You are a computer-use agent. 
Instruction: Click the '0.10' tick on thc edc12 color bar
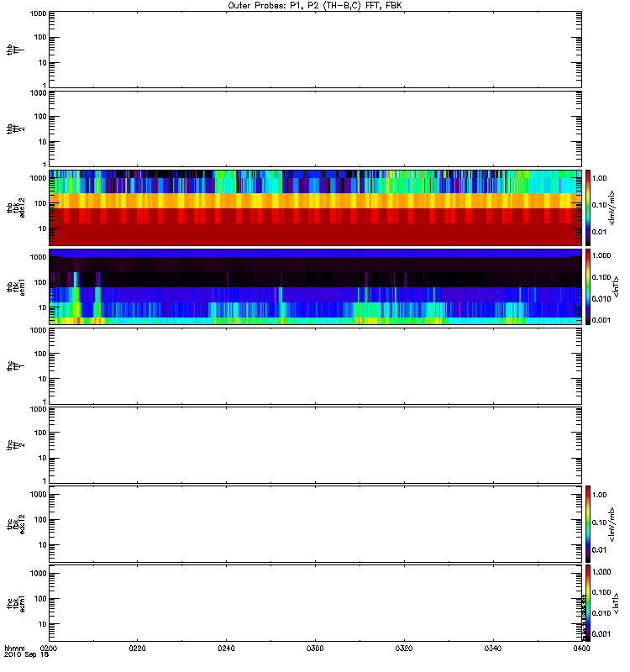coord(600,522)
